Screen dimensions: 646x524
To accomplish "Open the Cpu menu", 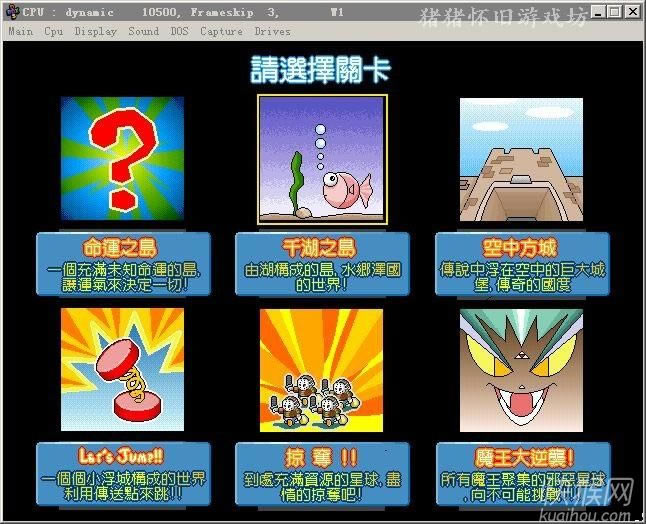I will pos(53,31).
